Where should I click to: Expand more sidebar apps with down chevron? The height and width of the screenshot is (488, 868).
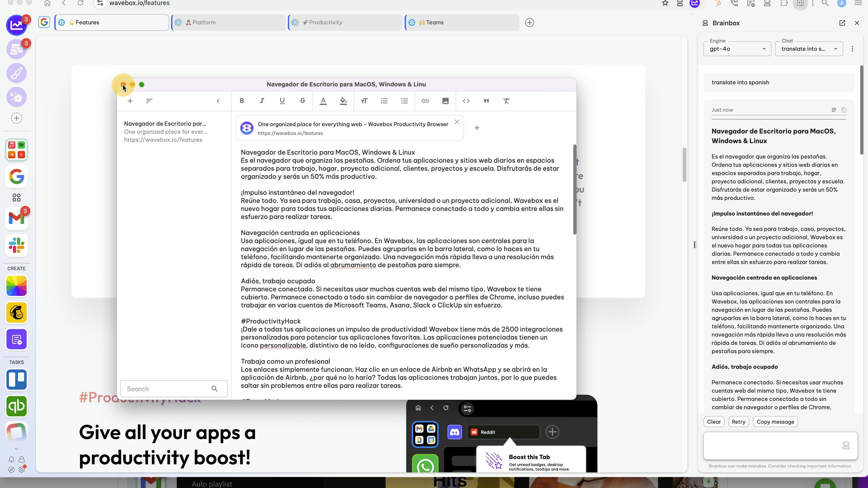17,448
